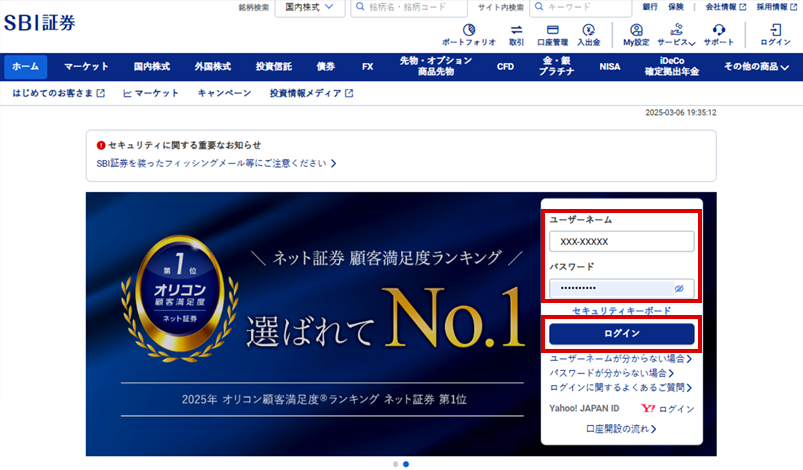
Task: Open 国内株式 search type dropdown
Action: pyautogui.click(x=310, y=7)
